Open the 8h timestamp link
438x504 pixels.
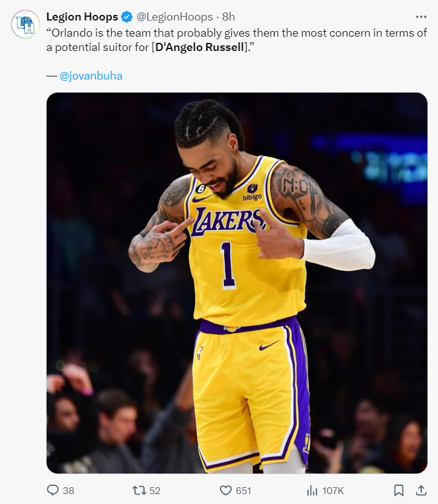(229, 17)
